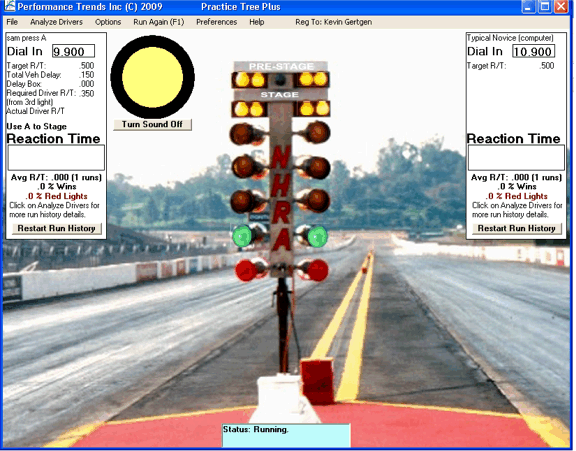Maximize the Practice Tree Plus window
Viewport: 576px width, 451px height.
click(x=545, y=7)
